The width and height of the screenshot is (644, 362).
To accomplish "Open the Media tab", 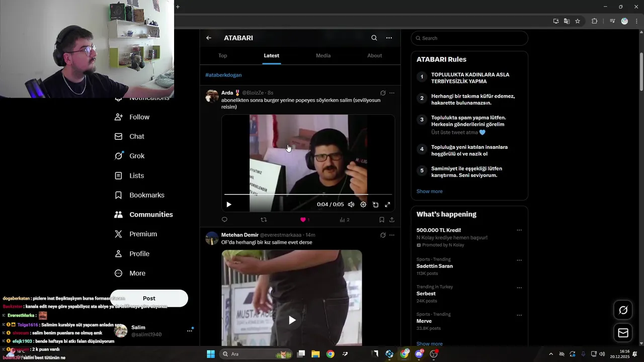I will 323,55.
